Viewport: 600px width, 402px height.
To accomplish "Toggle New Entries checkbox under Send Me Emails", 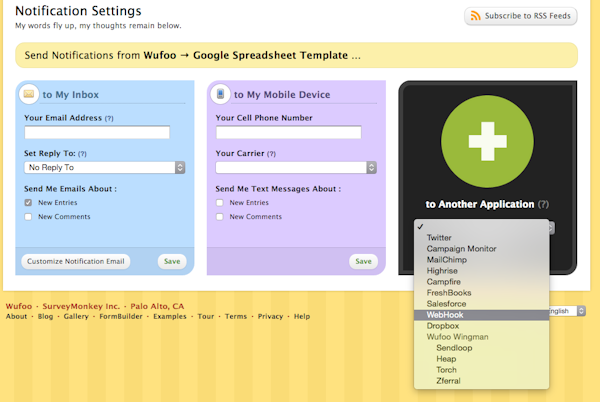I will (28, 203).
